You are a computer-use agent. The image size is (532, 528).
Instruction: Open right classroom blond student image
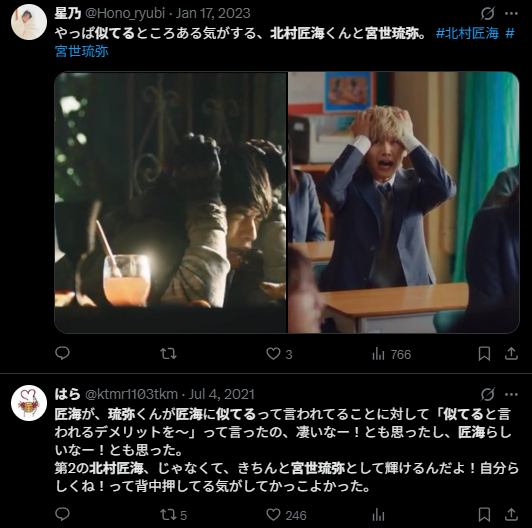(x=404, y=202)
